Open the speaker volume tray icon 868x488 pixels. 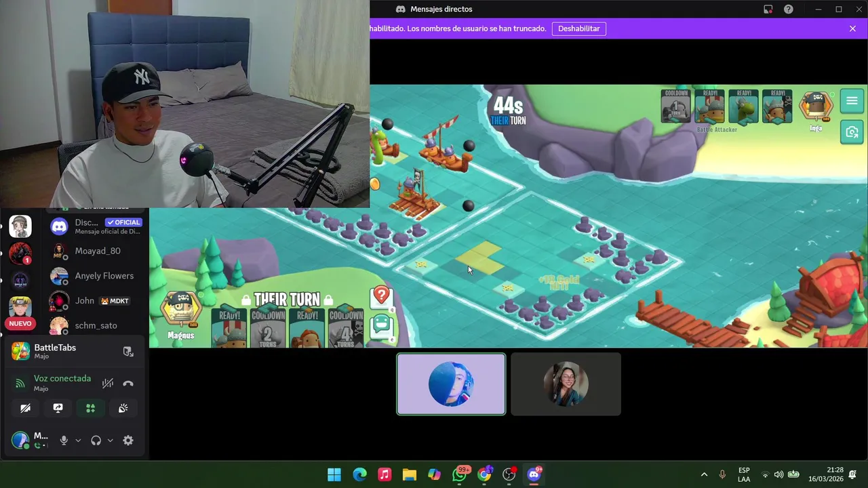coord(778,474)
